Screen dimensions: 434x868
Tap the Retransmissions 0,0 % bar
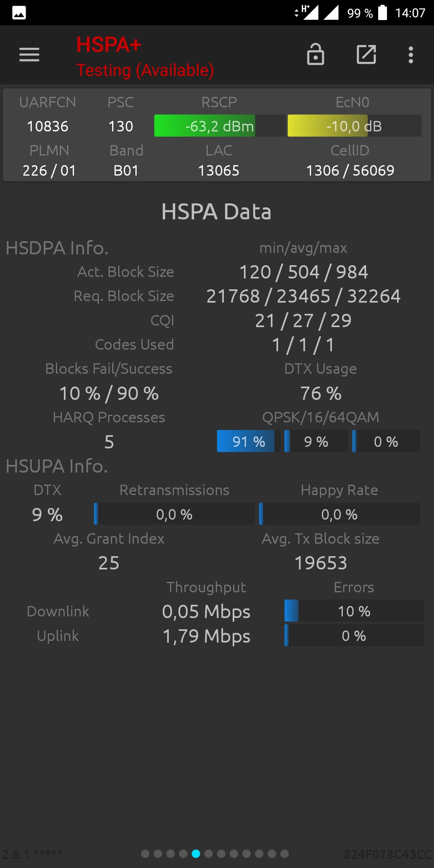174,514
